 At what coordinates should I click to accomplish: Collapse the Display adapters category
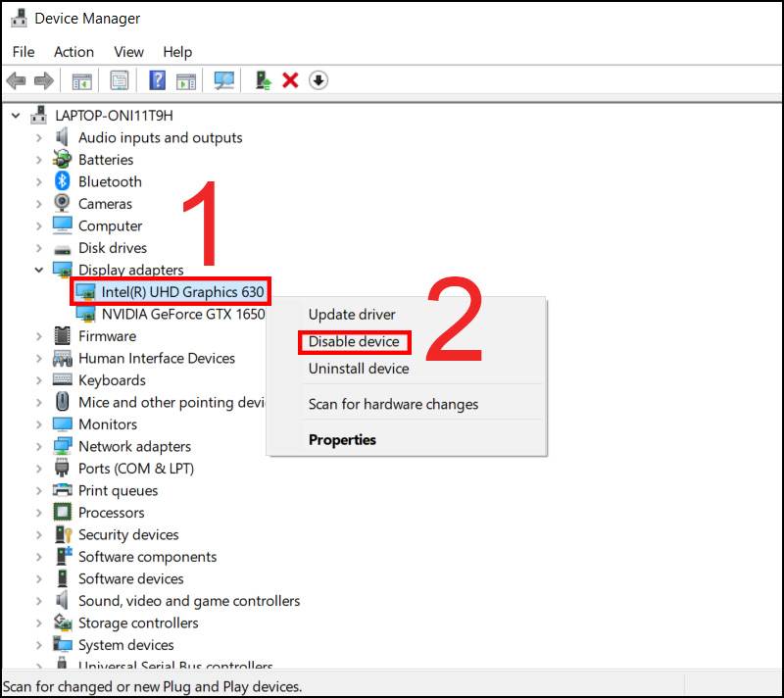[39, 270]
